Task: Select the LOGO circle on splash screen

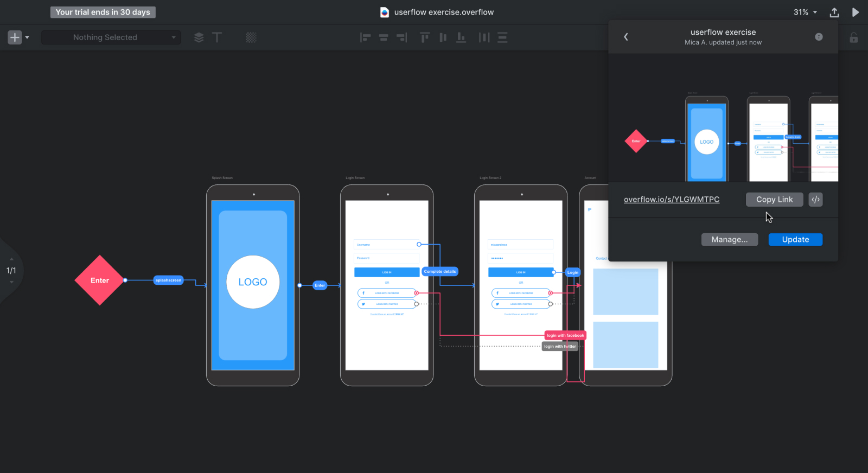Action: (x=253, y=282)
